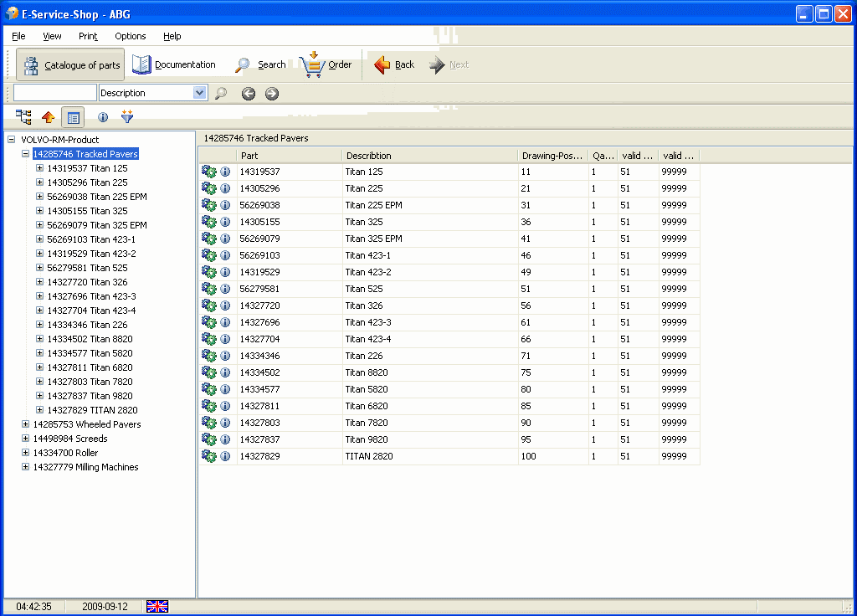The height and width of the screenshot is (616, 857).
Task: Open the Order shopping cart
Action: (326, 64)
